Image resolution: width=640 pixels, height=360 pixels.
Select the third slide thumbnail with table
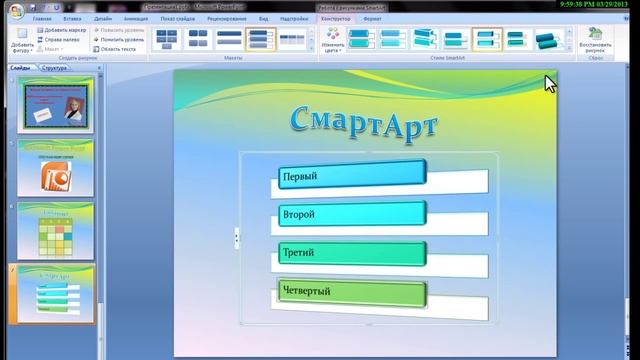point(56,231)
